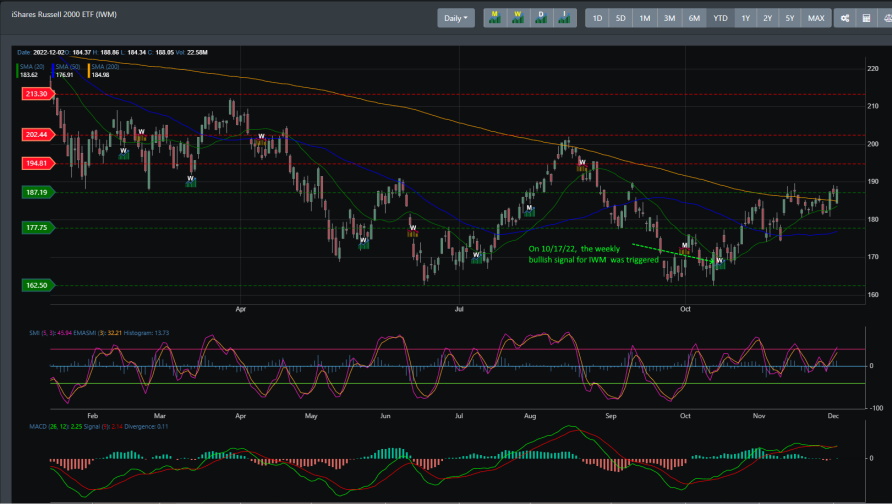
Task: Click the 177.75 support level tag
Action: pyautogui.click(x=38, y=228)
